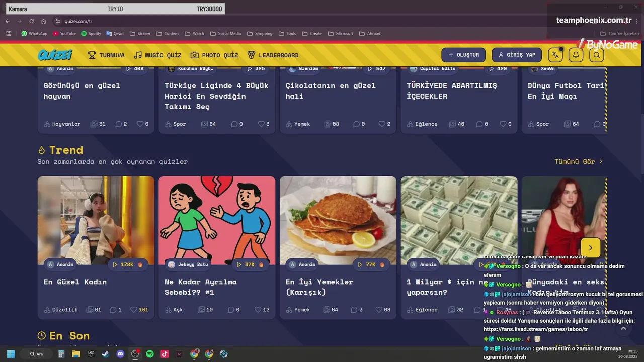The width and height of the screenshot is (644, 362).
Task: Open the notifications bell
Action: tap(576, 55)
